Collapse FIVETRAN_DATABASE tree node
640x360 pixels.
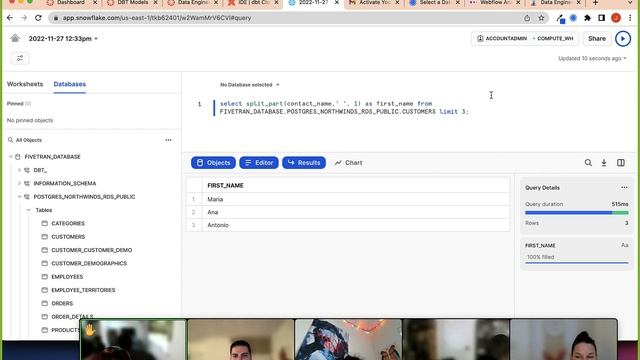point(11,157)
